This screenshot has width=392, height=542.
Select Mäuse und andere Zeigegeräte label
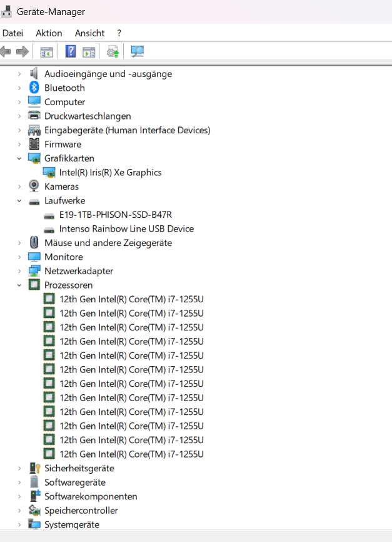coord(108,243)
